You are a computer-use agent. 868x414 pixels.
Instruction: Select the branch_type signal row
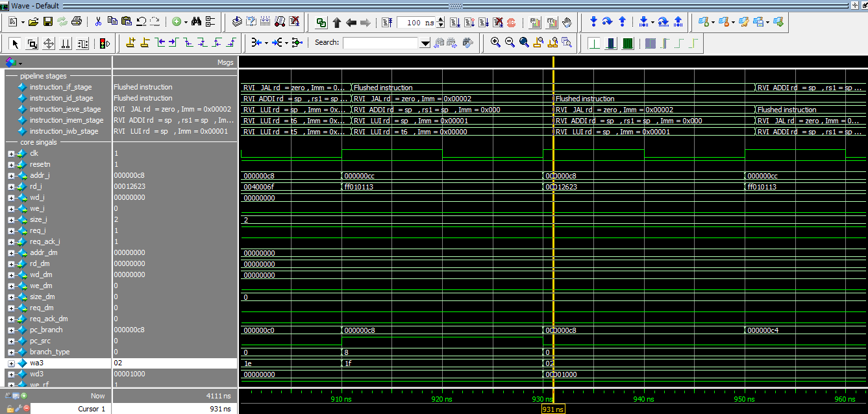pyautogui.click(x=49, y=352)
